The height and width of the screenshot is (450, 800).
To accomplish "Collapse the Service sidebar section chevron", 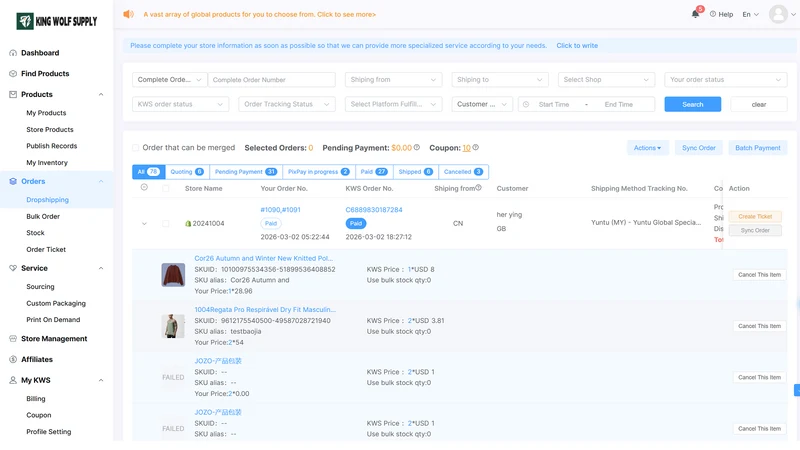I will coord(101,268).
